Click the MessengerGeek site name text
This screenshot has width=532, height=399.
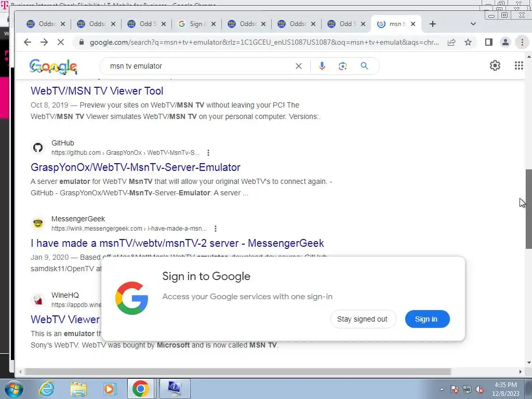point(78,219)
